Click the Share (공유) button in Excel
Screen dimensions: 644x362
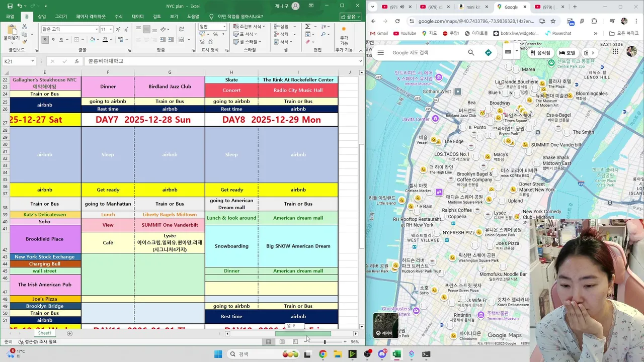point(350,17)
